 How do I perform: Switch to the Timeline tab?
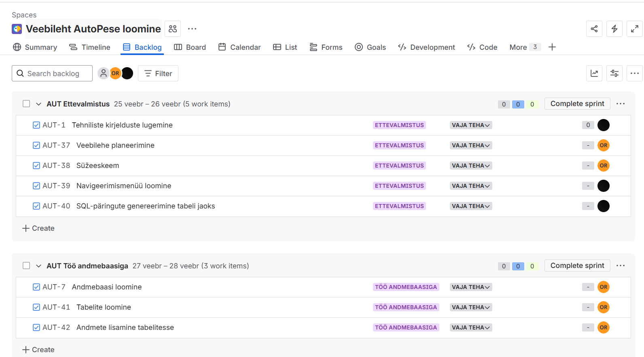[89, 47]
